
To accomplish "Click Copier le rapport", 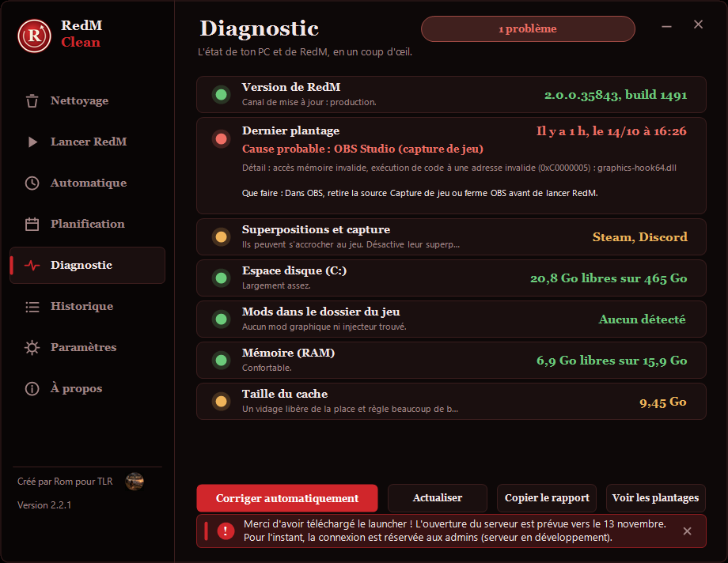I will [547, 498].
